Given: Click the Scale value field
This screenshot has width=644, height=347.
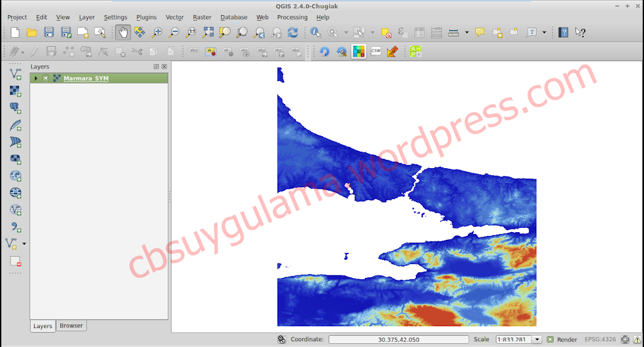Looking at the screenshot, I should coord(514,339).
